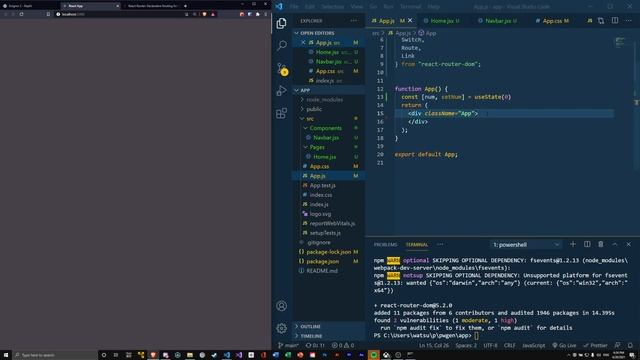Click Go Live in the status bar

tap(563, 345)
